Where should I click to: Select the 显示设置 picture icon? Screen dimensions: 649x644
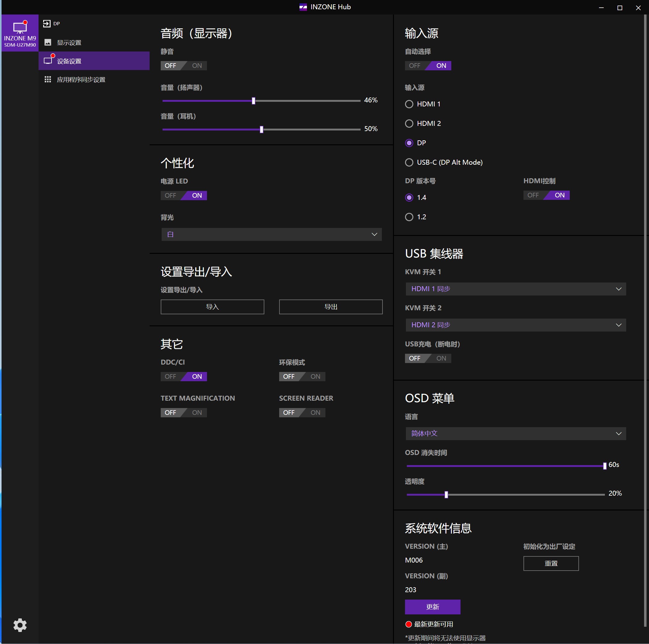(x=48, y=42)
